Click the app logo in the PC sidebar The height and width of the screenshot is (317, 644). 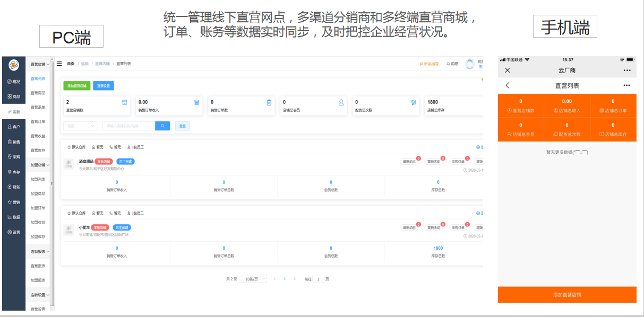pos(14,65)
